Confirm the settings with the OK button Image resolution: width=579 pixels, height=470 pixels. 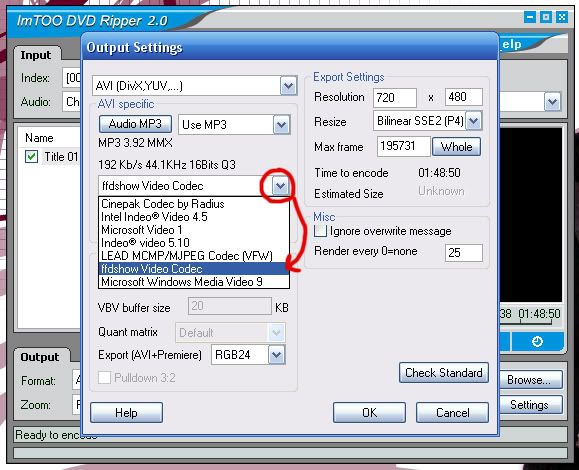pos(369,412)
